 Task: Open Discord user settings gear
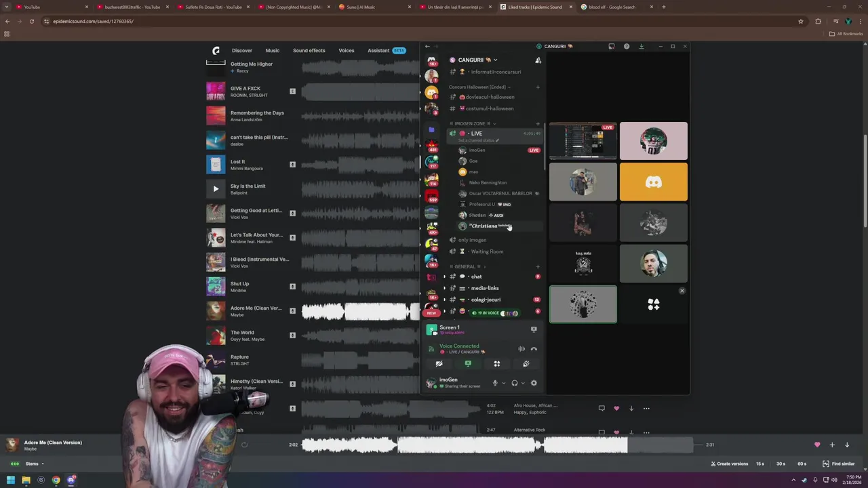tap(534, 383)
